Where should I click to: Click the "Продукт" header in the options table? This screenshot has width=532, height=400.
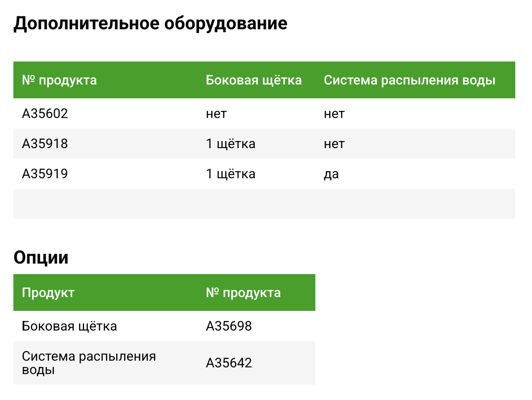(x=48, y=292)
